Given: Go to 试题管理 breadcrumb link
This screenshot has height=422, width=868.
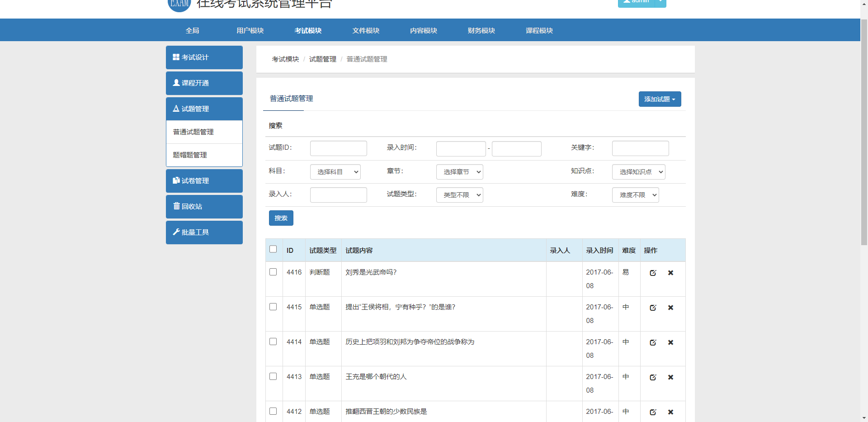Looking at the screenshot, I should pyautogui.click(x=323, y=59).
